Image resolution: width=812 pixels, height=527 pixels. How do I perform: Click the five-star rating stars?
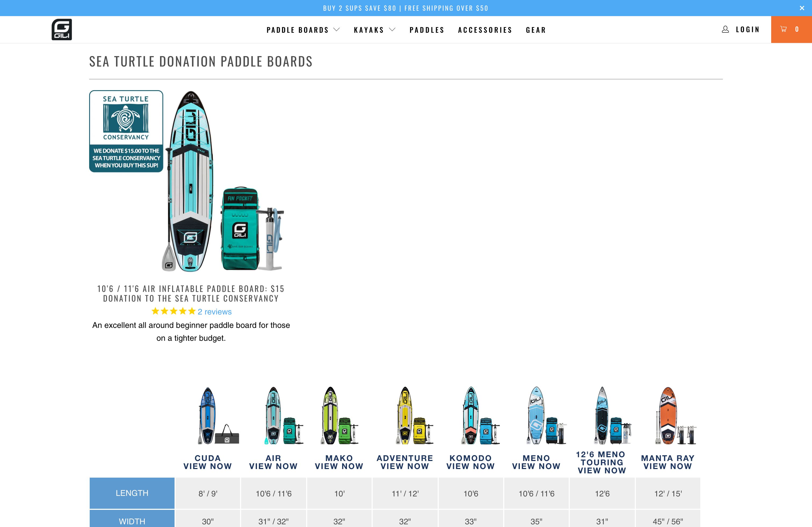pos(173,311)
